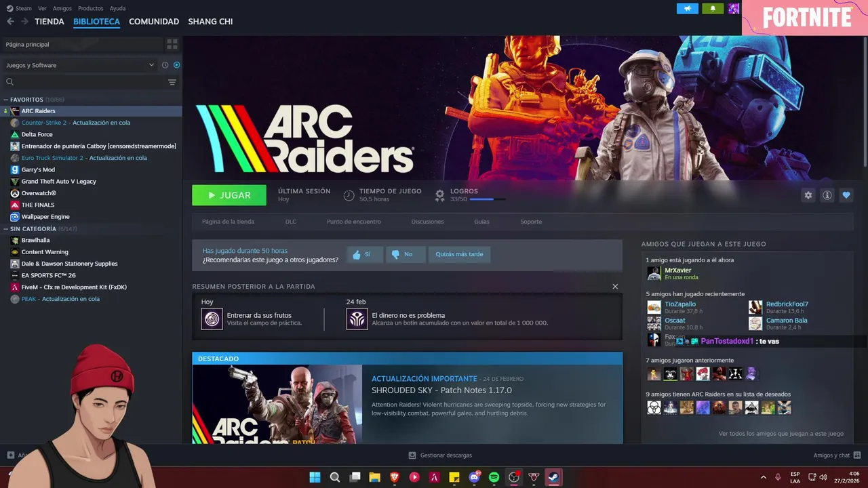Open the library advanced filter icon

(x=172, y=82)
